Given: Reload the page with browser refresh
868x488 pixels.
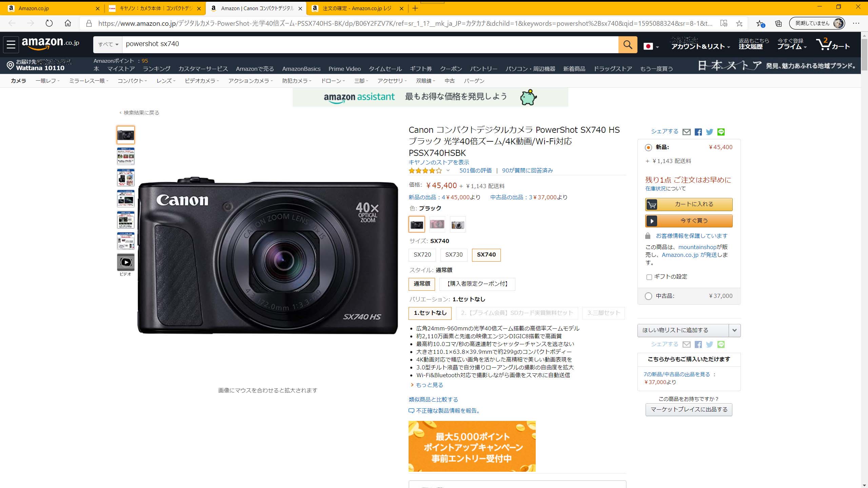Looking at the screenshot, I should [x=49, y=23].
